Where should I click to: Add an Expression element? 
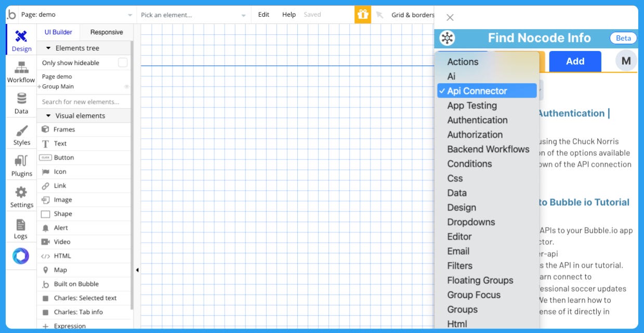point(84,325)
